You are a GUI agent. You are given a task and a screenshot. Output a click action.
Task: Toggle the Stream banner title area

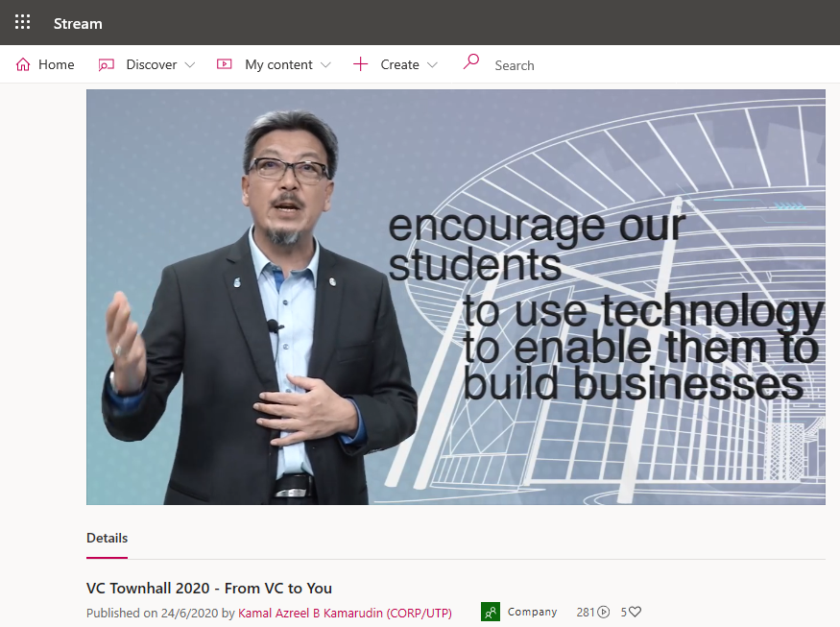pos(77,22)
